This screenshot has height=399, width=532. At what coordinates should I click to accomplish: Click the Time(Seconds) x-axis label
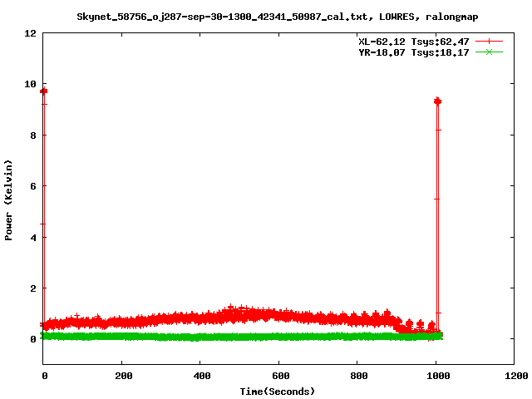coord(277,391)
